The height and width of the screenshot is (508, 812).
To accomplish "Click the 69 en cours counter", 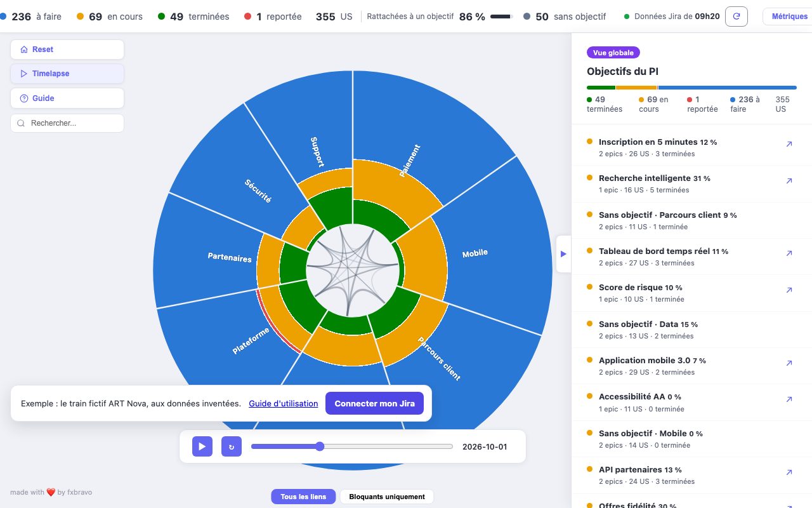I will pos(109,17).
